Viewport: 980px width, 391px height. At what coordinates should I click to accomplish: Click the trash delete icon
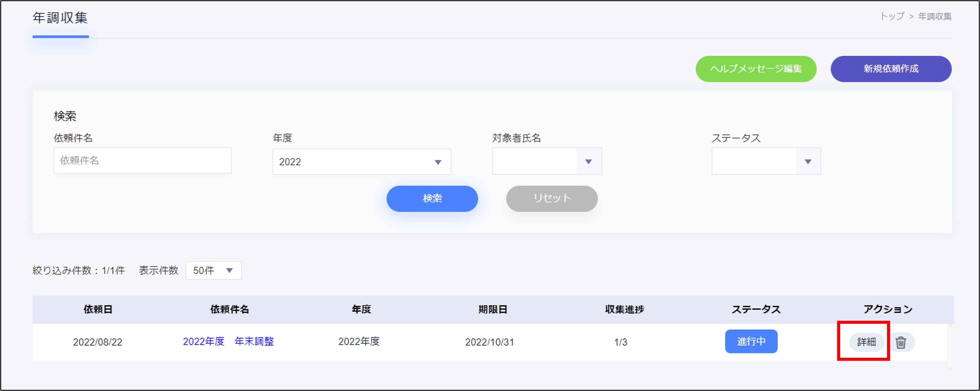(x=900, y=342)
